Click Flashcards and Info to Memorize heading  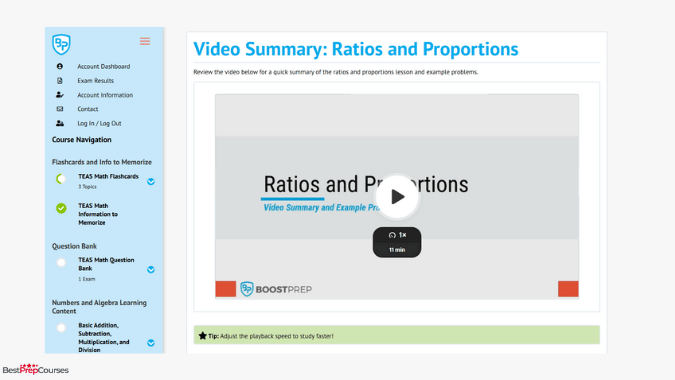pyautogui.click(x=102, y=162)
